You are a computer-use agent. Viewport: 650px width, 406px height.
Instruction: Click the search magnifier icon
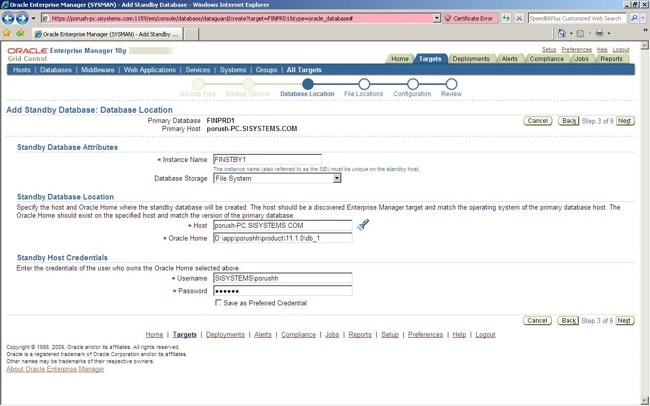click(x=633, y=18)
